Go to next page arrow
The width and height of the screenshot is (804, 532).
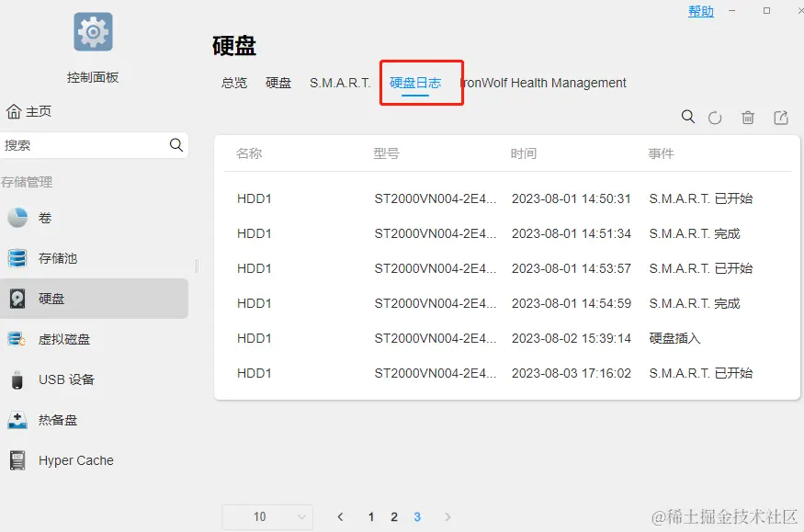pos(447,516)
